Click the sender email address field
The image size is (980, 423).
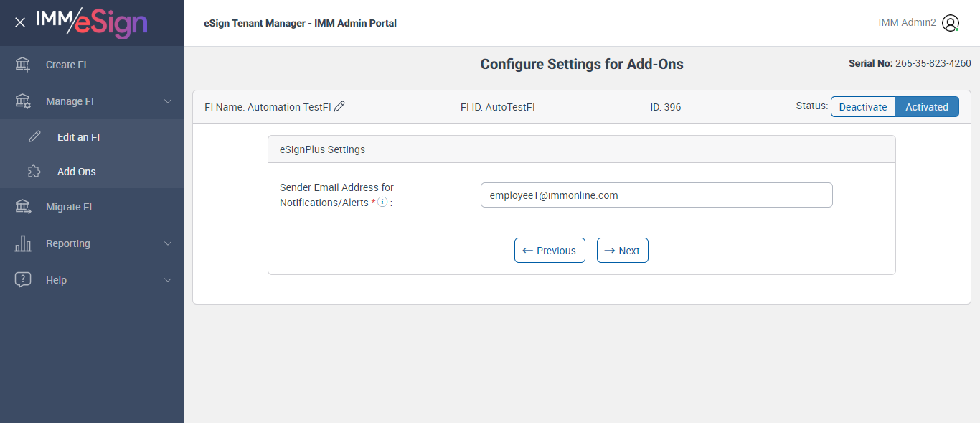point(656,195)
